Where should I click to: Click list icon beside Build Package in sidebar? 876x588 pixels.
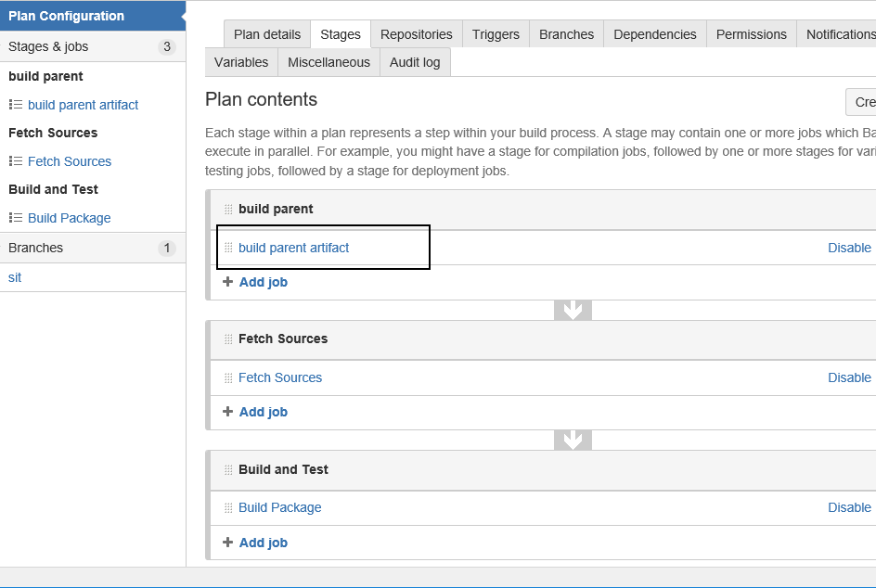pos(16,218)
